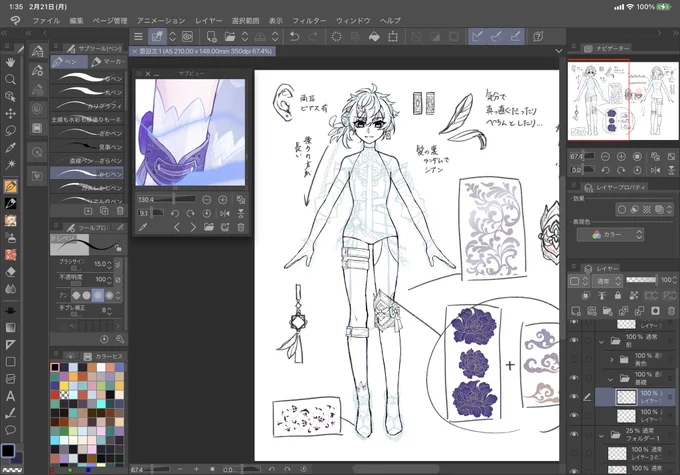Choose the カリグラフィ brush

click(87, 105)
